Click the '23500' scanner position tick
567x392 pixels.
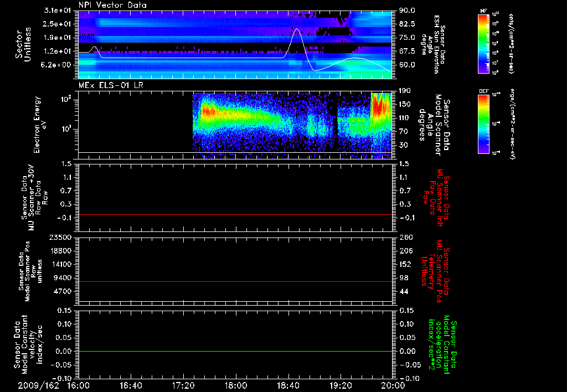point(61,237)
